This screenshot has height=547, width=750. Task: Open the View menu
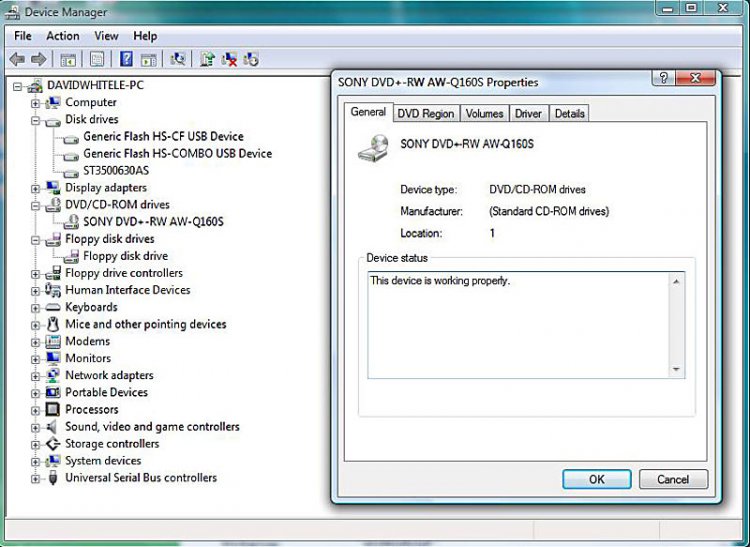point(106,36)
